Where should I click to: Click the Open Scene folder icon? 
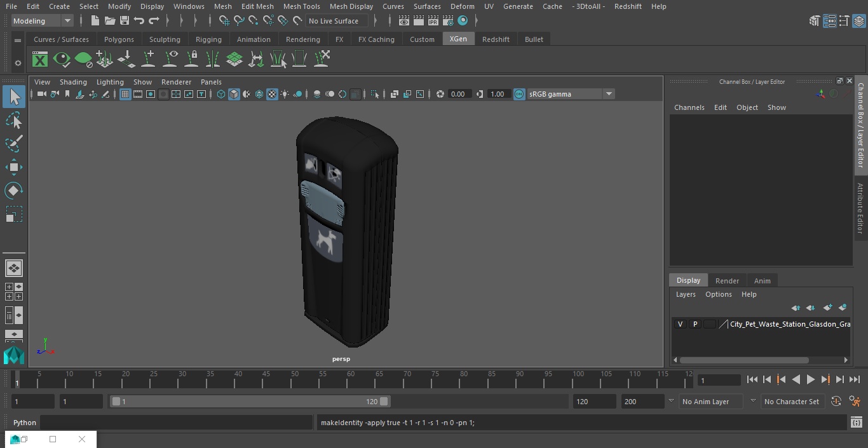pos(109,21)
